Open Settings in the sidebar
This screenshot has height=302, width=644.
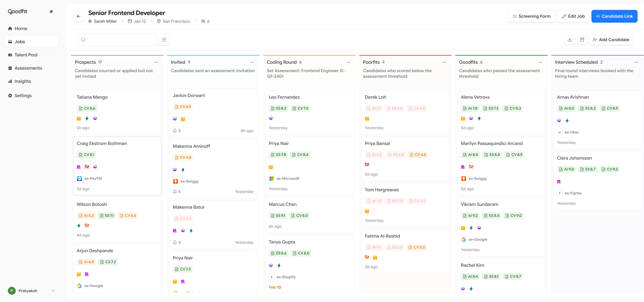tap(31, 96)
